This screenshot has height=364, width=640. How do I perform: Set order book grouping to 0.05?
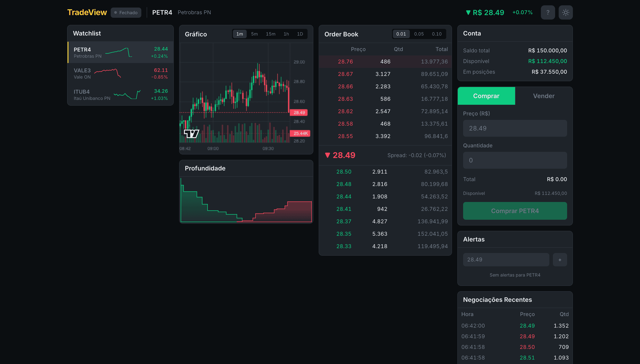tap(419, 34)
